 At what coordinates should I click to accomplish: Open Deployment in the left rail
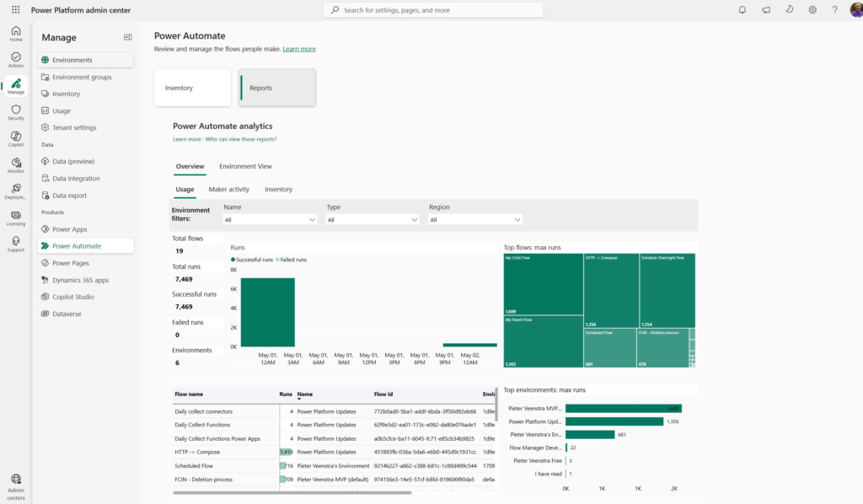tap(16, 191)
